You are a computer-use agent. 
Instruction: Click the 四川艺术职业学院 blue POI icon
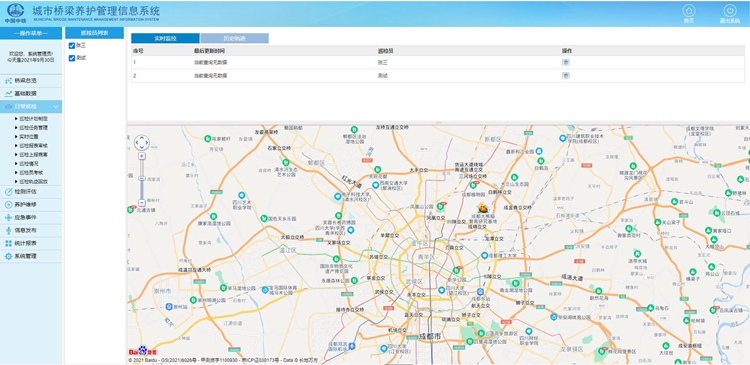(x=242, y=195)
